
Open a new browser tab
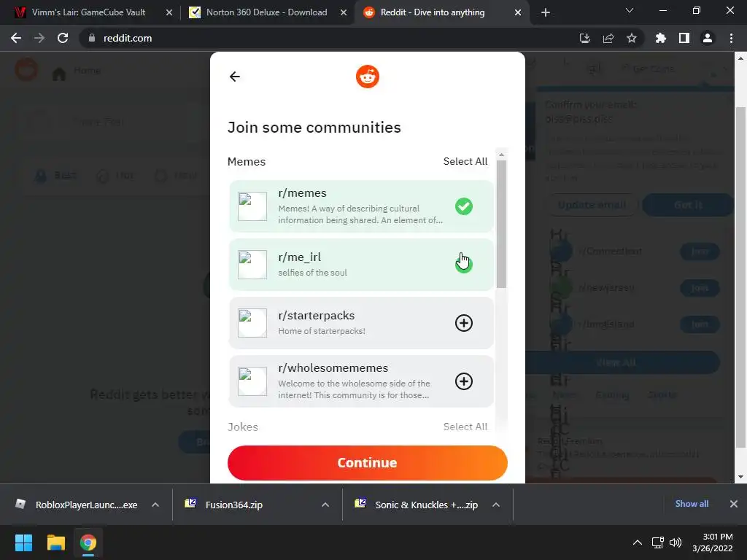coord(546,13)
